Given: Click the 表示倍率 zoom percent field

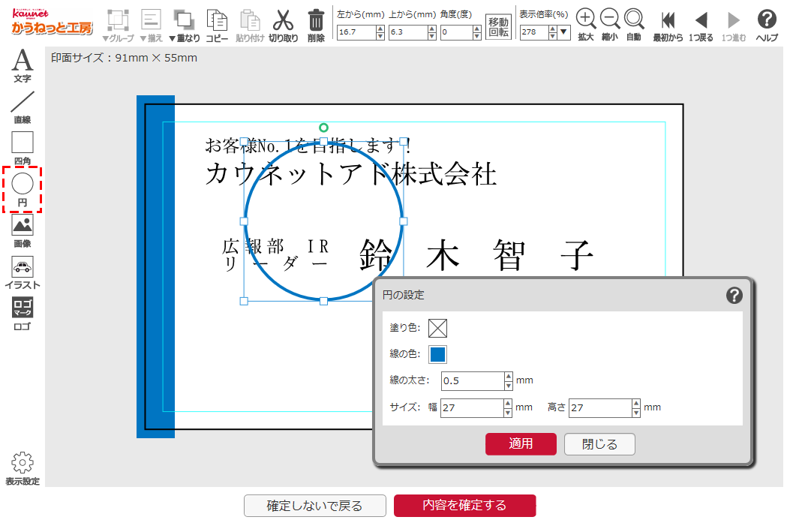Looking at the screenshot, I should pyautogui.click(x=534, y=32).
